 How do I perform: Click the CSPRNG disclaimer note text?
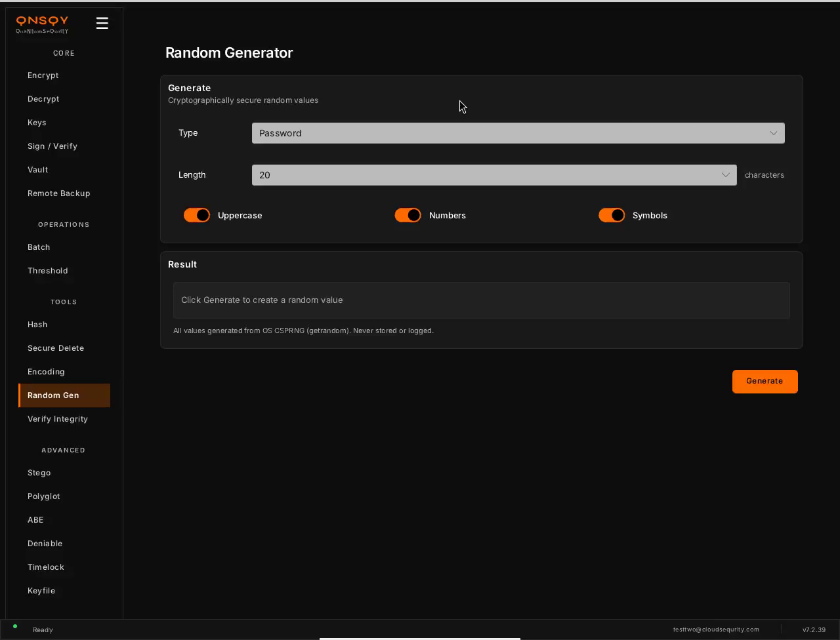click(x=303, y=330)
